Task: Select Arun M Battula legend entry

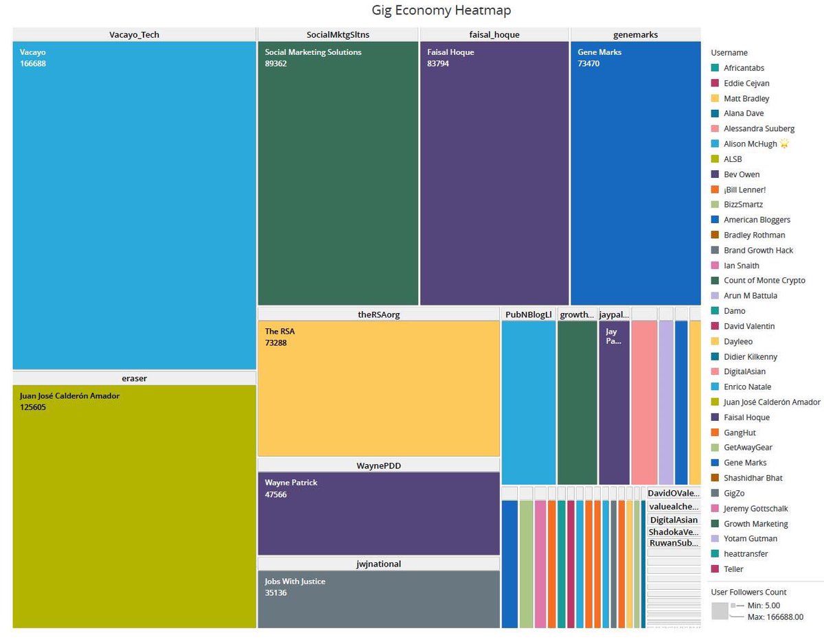Action: pyautogui.click(x=744, y=296)
